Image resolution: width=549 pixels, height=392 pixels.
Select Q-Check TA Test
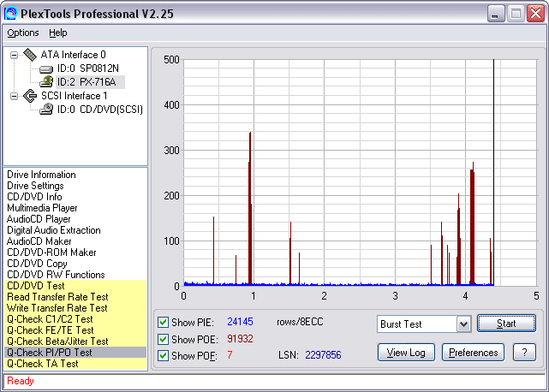[x=75, y=364]
